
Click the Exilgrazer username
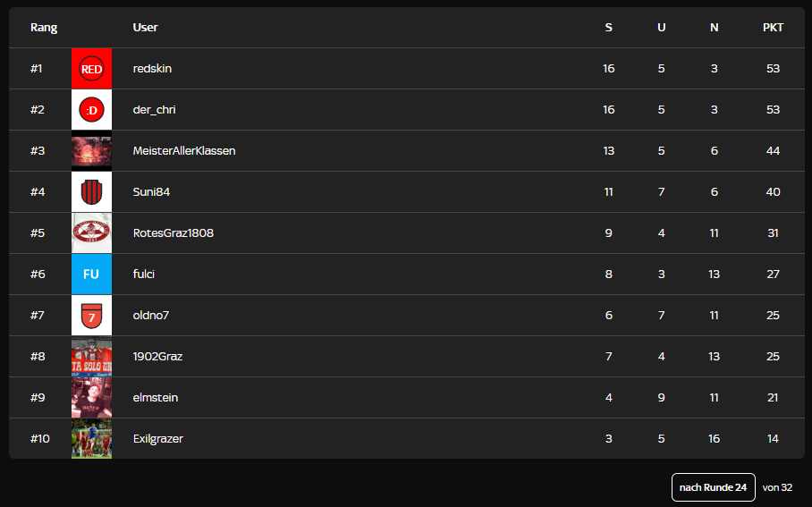pyautogui.click(x=158, y=439)
